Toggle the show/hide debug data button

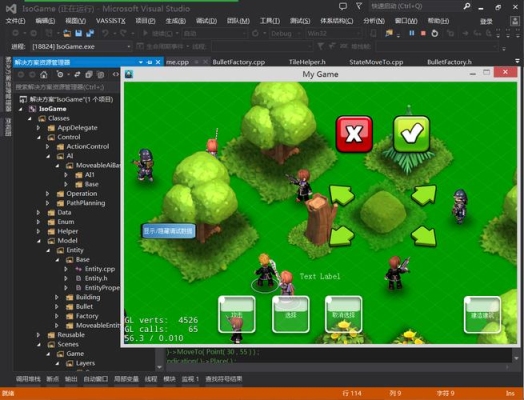pyautogui.click(x=168, y=231)
